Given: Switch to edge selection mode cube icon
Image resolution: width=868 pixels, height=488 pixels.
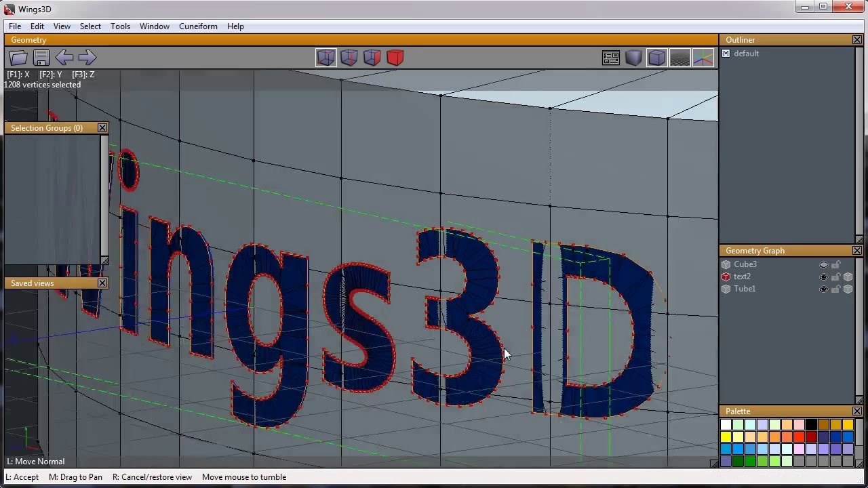Looking at the screenshot, I should 349,58.
